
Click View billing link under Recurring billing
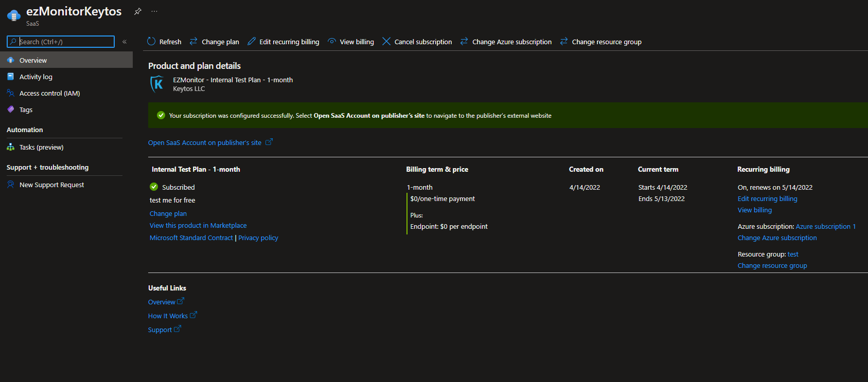[754, 210]
